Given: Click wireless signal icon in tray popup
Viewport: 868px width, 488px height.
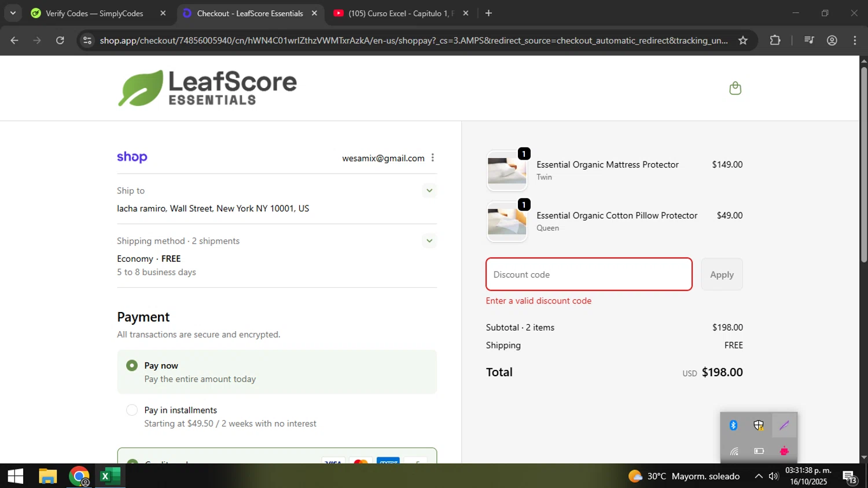Looking at the screenshot, I should coord(734,451).
